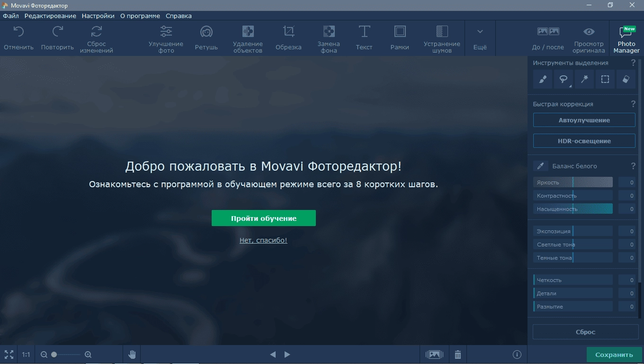Toggle the filmstrip gallery icon
The width and height of the screenshot is (644, 364).
[434, 355]
